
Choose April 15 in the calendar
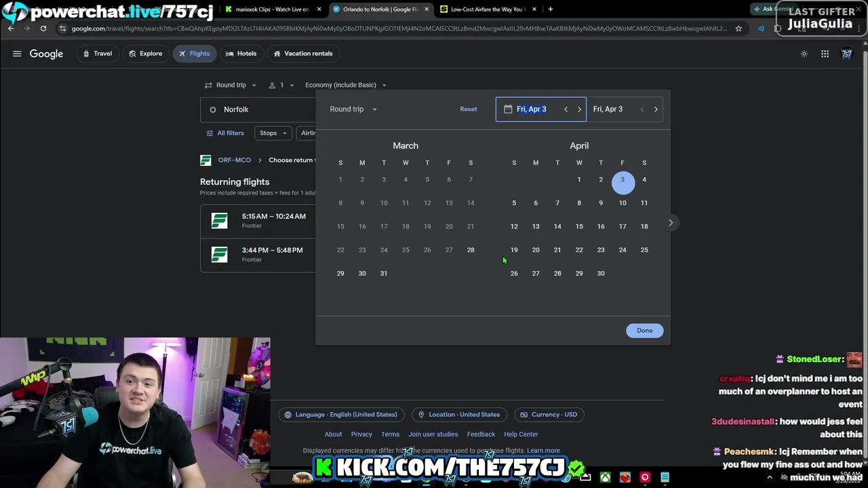pyautogui.click(x=579, y=226)
